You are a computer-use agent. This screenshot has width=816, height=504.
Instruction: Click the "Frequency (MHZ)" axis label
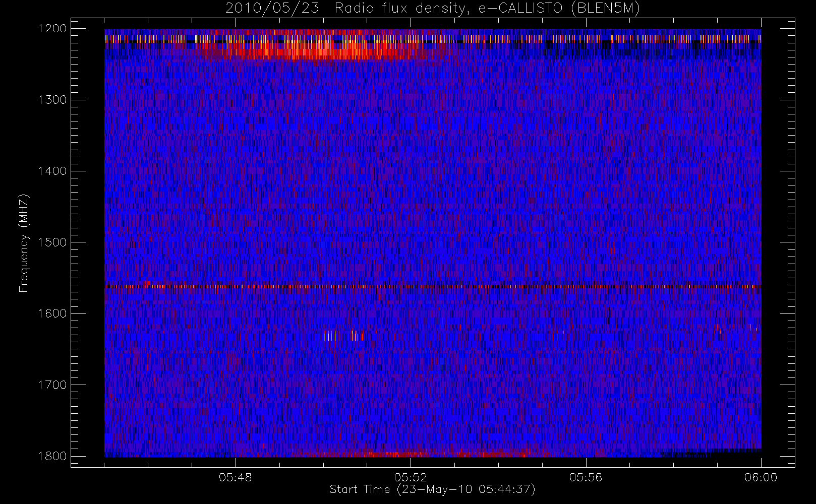[x=24, y=243]
